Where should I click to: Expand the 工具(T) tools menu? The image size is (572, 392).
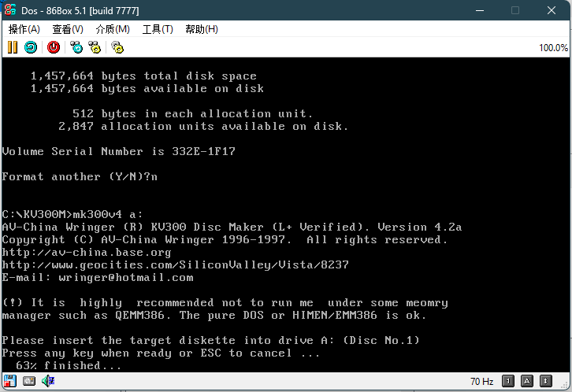point(158,29)
